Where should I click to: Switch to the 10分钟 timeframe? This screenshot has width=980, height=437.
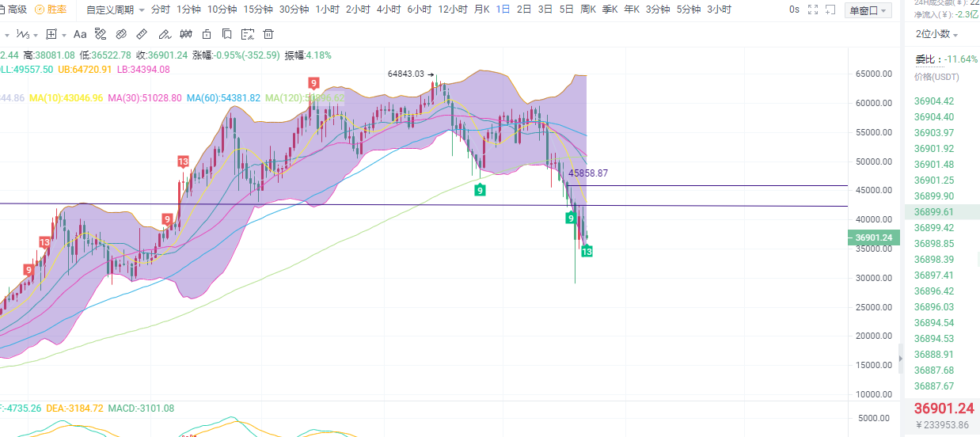222,9
